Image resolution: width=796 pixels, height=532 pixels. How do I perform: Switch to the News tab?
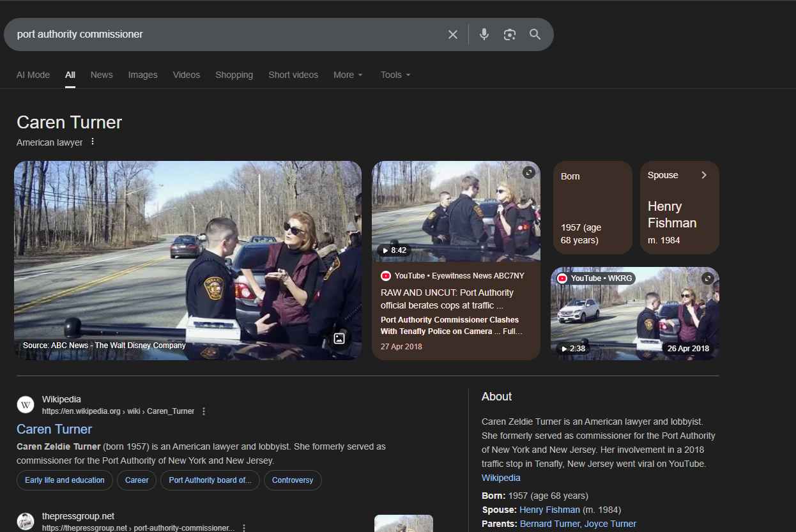click(x=102, y=75)
